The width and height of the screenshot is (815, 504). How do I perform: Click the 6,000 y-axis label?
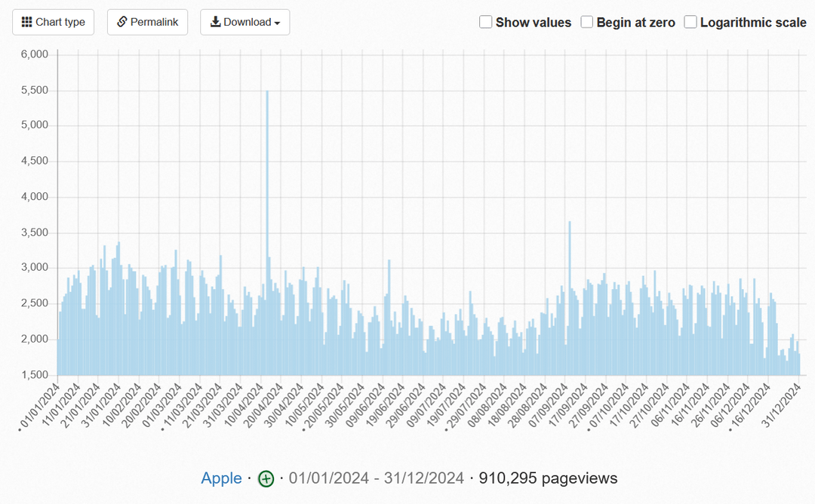pyautogui.click(x=35, y=54)
